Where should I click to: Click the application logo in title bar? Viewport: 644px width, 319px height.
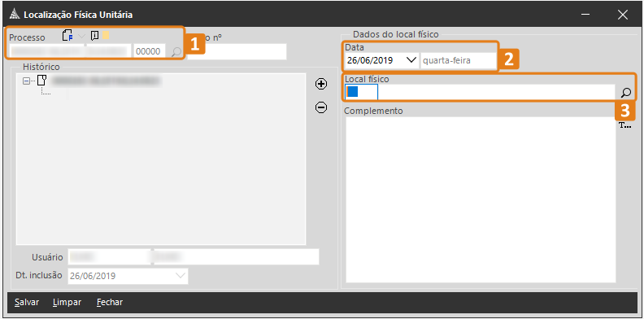click(x=15, y=15)
